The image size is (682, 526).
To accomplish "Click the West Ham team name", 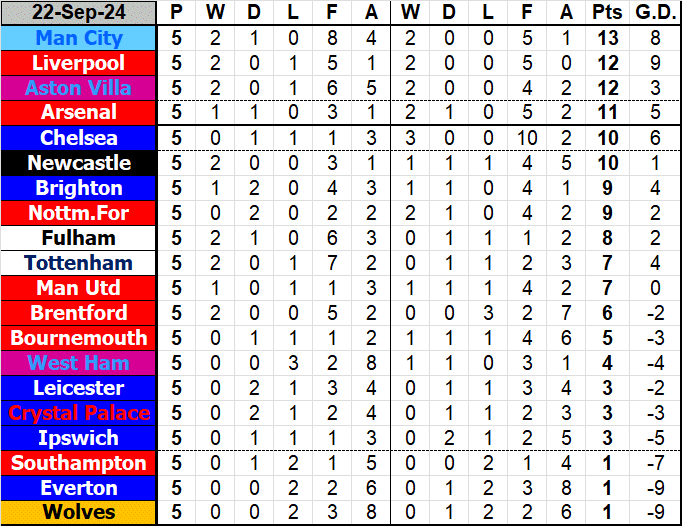I will pos(79,363).
